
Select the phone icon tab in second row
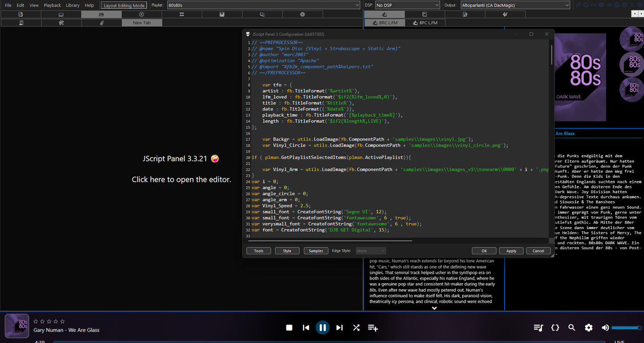pyautogui.click(x=21, y=23)
